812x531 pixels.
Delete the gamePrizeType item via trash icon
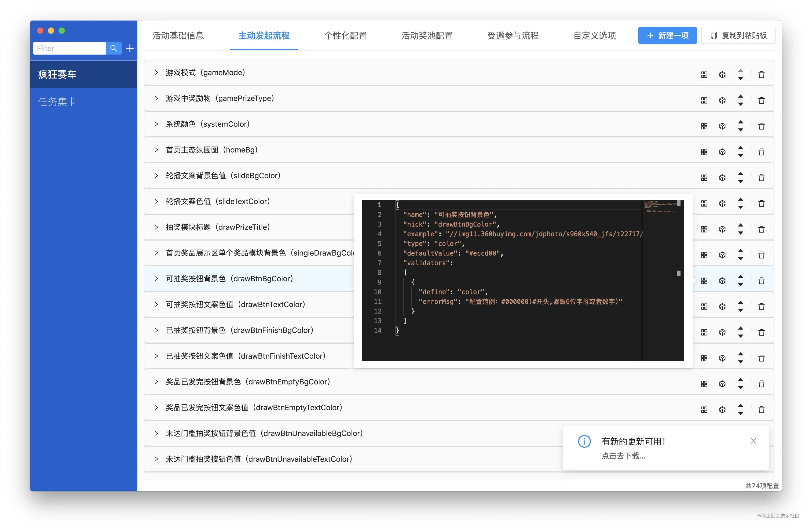(x=761, y=100)
